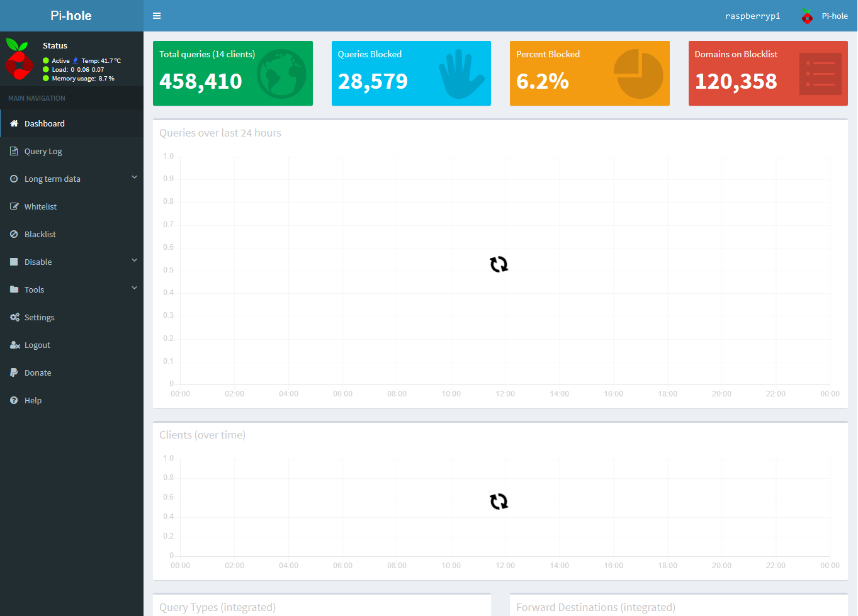Expand the Disable menu chevron
This screenshot has width=858, height=616.
click(134, 260)
